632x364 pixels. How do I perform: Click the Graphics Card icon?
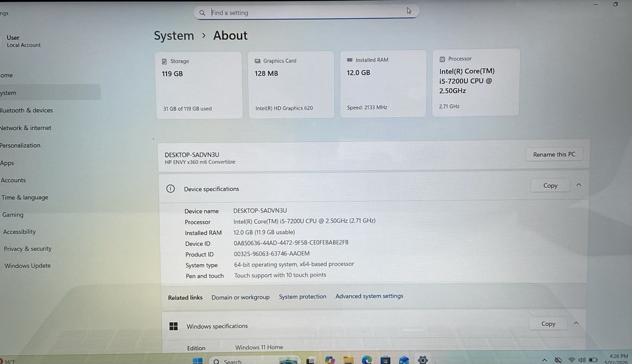pyautogui.click(x=258, y=61)
